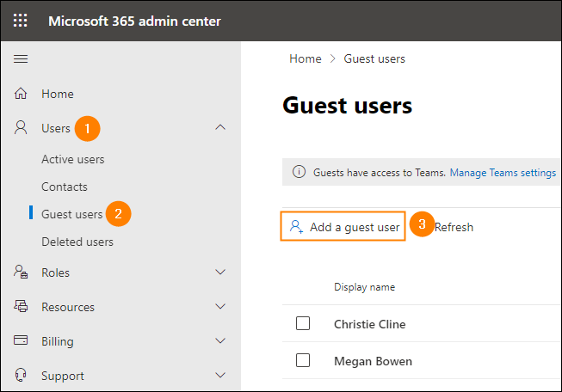
Task: Open Billing in the navigation
Action: tap(58, 341)
